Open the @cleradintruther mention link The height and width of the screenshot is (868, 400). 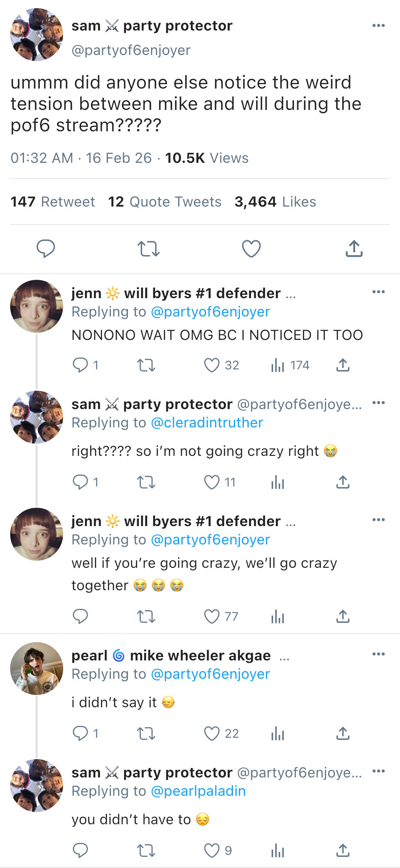pyautogui.click(x=207, y=423)
